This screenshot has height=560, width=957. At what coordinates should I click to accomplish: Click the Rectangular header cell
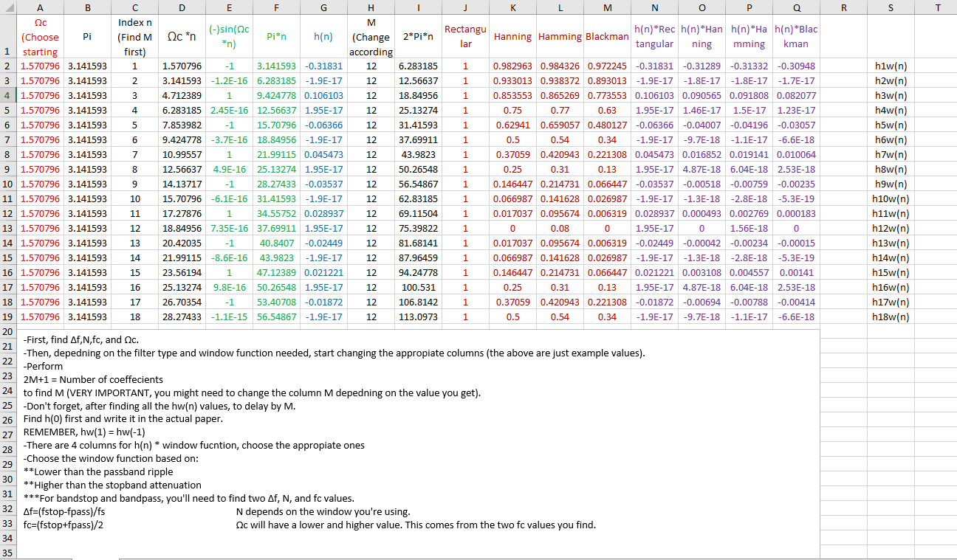tap(465, 36)
